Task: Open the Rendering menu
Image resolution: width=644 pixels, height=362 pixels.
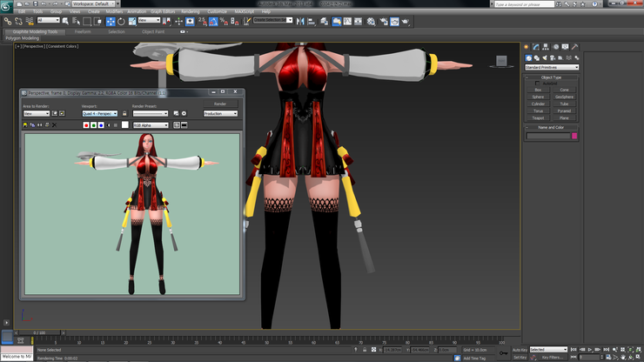Action: click(190, 11)
